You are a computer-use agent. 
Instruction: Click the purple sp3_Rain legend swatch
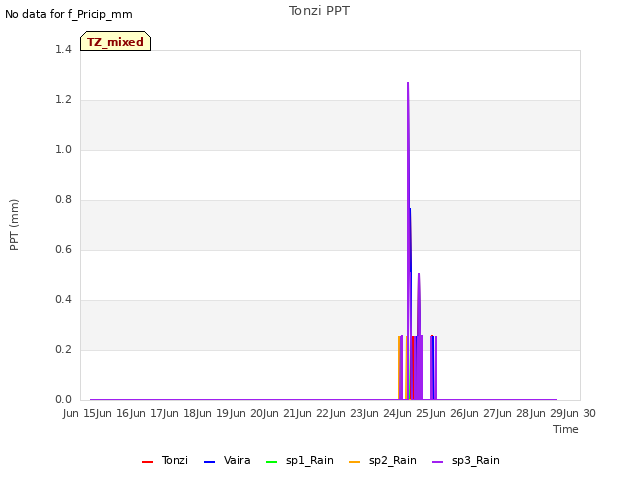438,462
